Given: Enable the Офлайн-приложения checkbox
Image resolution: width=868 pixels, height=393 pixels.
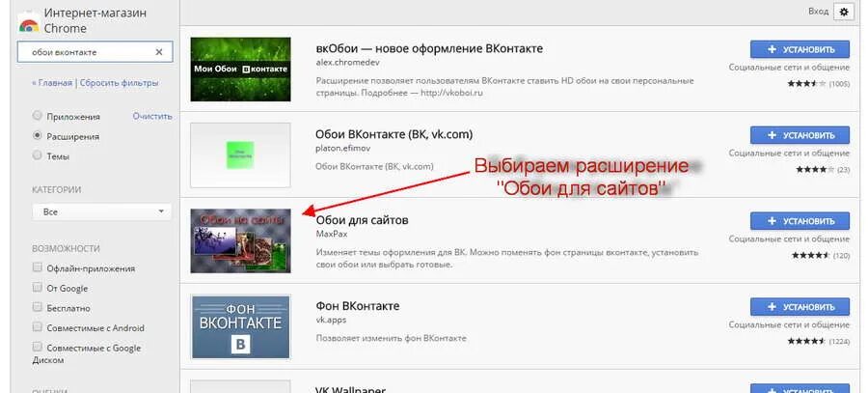Looking at the screenshot, I should [37, 267].
